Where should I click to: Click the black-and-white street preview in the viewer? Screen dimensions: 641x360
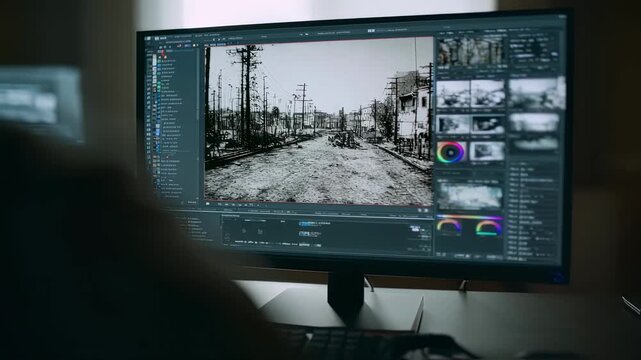pyautogui.click(x=319, y=122)
